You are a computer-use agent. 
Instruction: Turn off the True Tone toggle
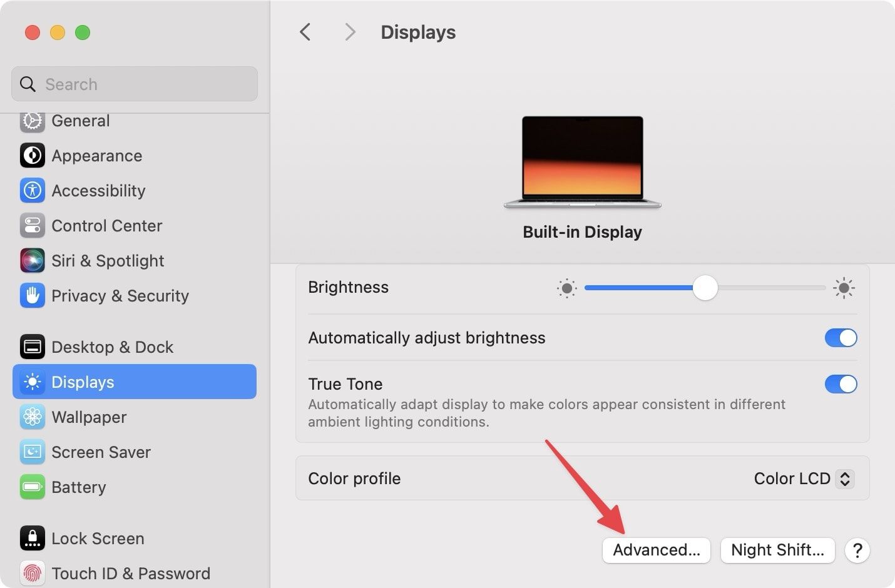point(841,384)
